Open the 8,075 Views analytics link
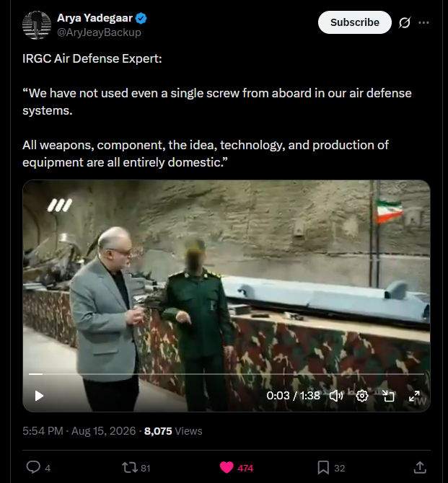The width and height of the screenshot is (448, 483). [173, 431]
